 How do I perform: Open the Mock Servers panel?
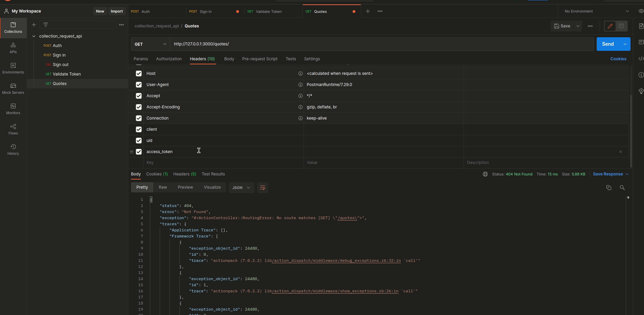pos(13,89)
